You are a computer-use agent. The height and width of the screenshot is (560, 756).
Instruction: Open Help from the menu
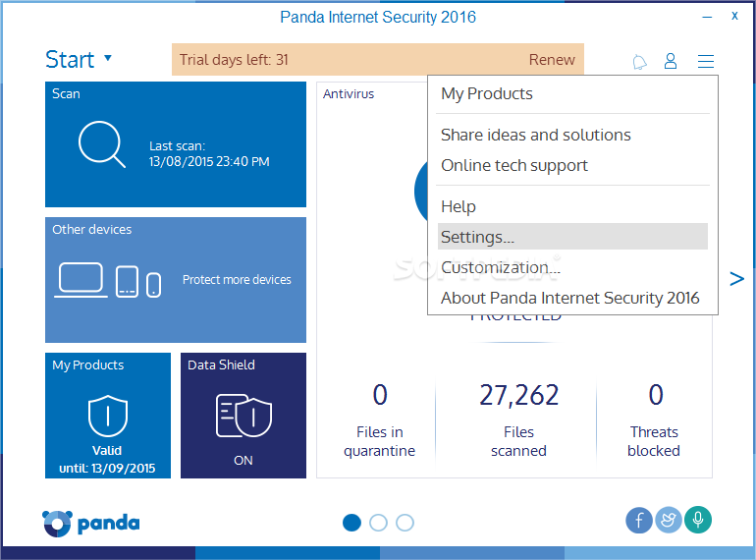(572, 206)
